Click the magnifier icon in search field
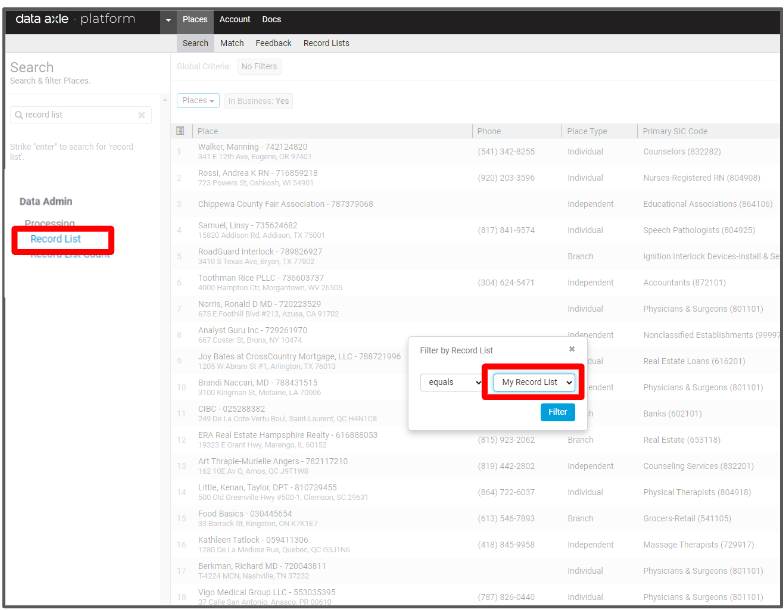Image resolution: width=784 pixels, height=610 pixels. point(19,115)
